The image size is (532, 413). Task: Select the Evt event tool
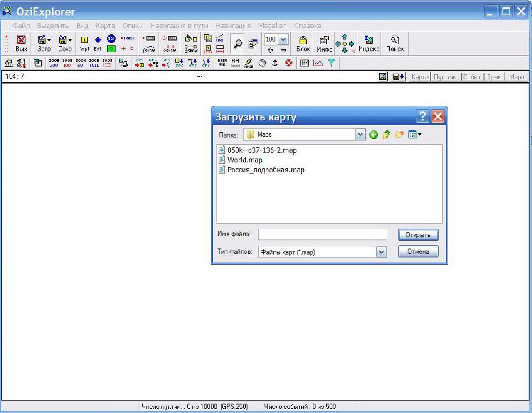tap(98, 44)
